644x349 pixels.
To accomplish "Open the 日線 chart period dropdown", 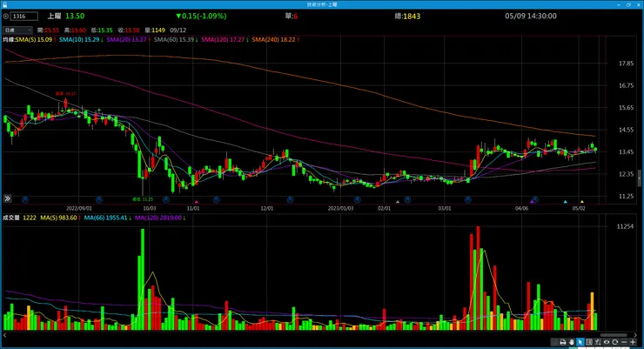I will pyautogui.click(x=17, y=30).
